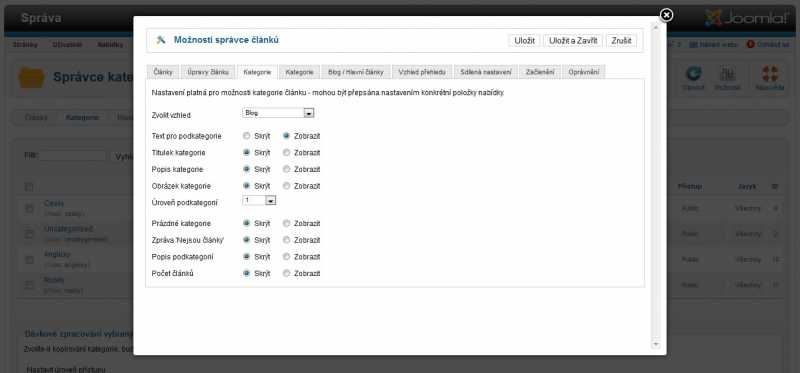800x373 pixels.
Task: Select Skrýt for Popis kategorie
Action: [x=246, y=169]
